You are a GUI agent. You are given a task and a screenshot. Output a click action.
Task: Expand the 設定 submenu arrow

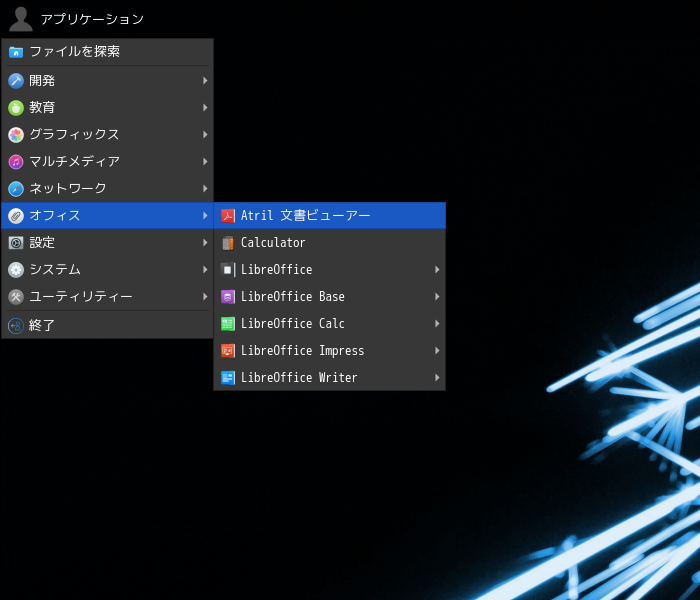pyautogui.click(x=205, y=243)
